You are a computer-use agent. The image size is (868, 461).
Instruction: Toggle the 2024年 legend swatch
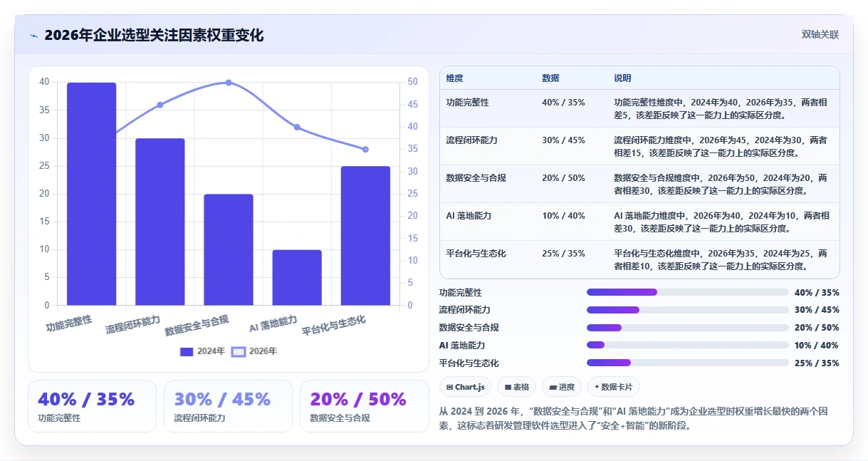coord(187,351)
